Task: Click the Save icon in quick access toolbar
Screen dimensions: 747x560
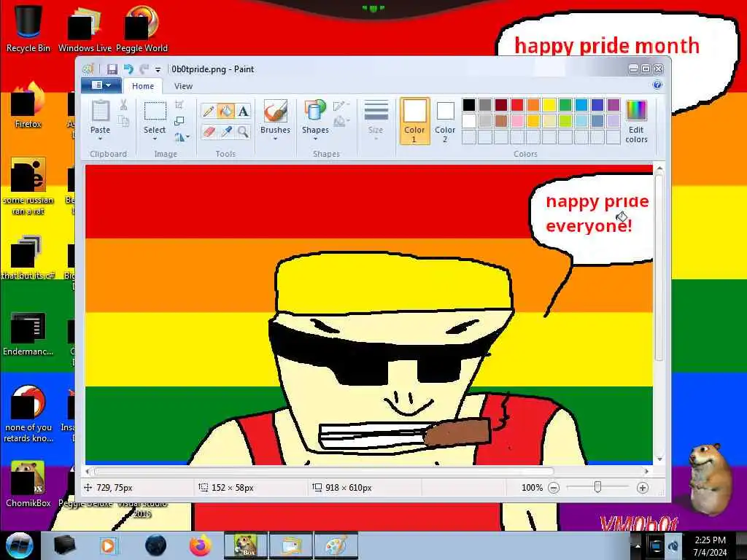Action: click(x=112, y=69)
